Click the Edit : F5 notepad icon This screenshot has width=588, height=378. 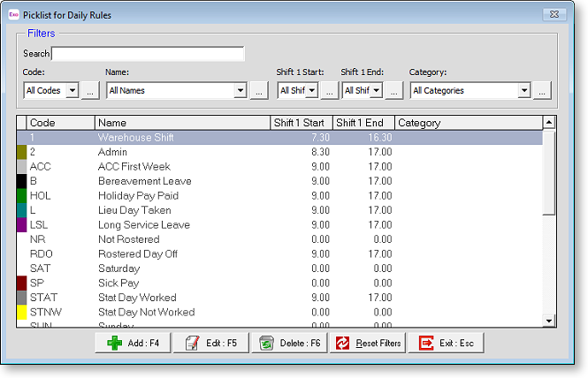click(191, 343)
